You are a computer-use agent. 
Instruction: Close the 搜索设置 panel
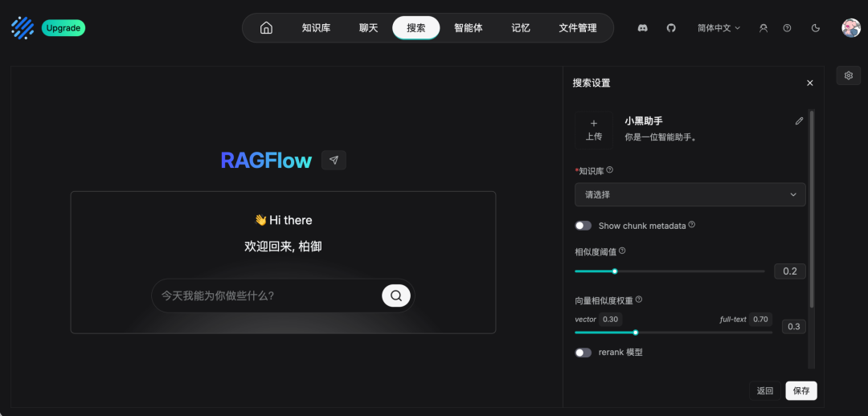(810, 83)
